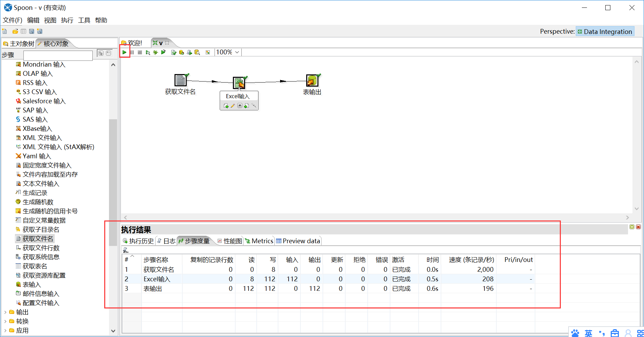The image size is (644, 337).
Task: Click the debug transformation bug icon
Action: (155, 52)
